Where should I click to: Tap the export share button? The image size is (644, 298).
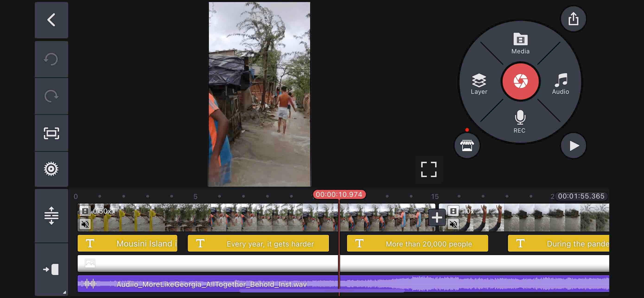click(573, 19)
